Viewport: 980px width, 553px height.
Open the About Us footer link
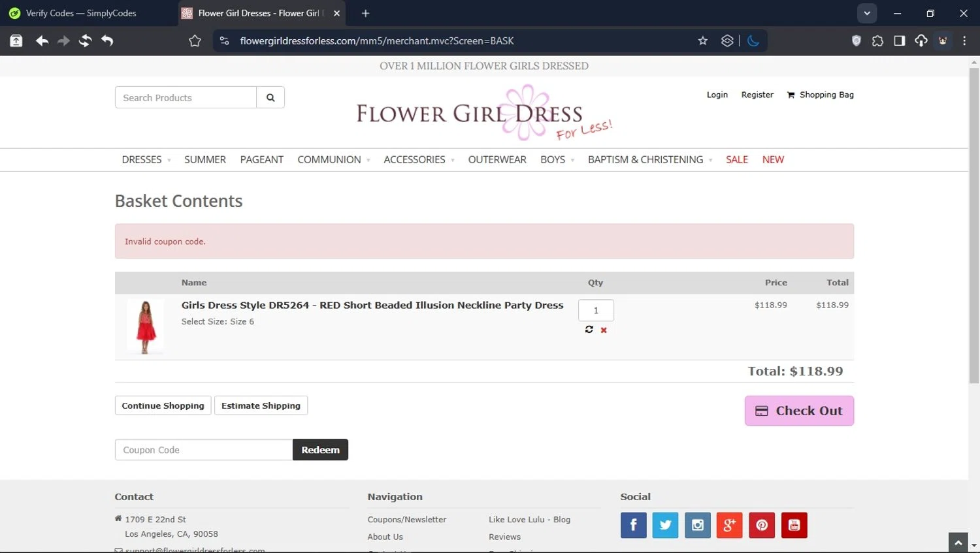(x=385, y=537)
